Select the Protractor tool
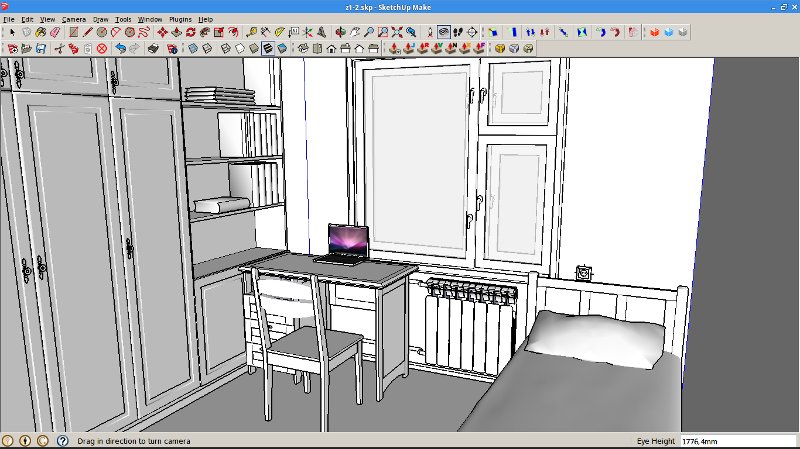The image size is (800, 449). point(280,32)
